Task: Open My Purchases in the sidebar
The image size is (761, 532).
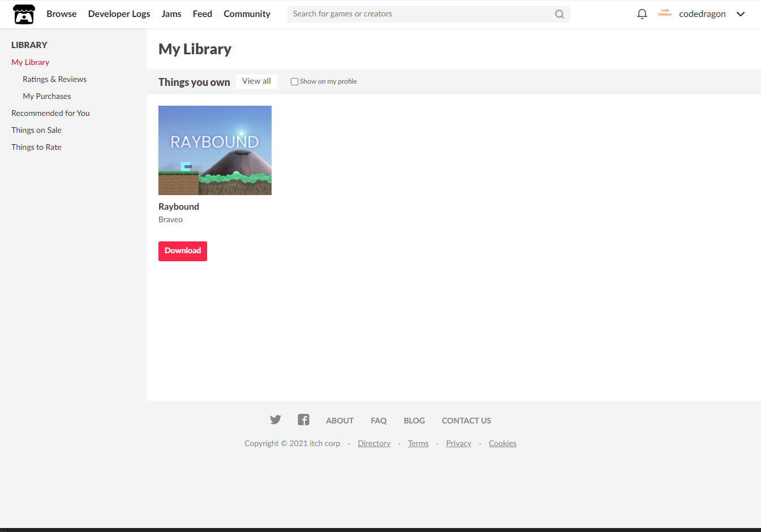Action: pos(47,96)
